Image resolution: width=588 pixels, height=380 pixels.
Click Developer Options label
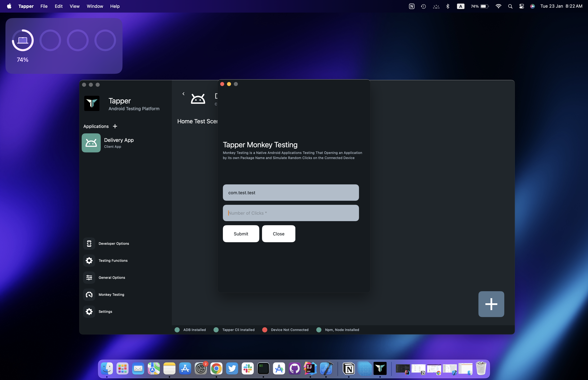coord(114,244)
